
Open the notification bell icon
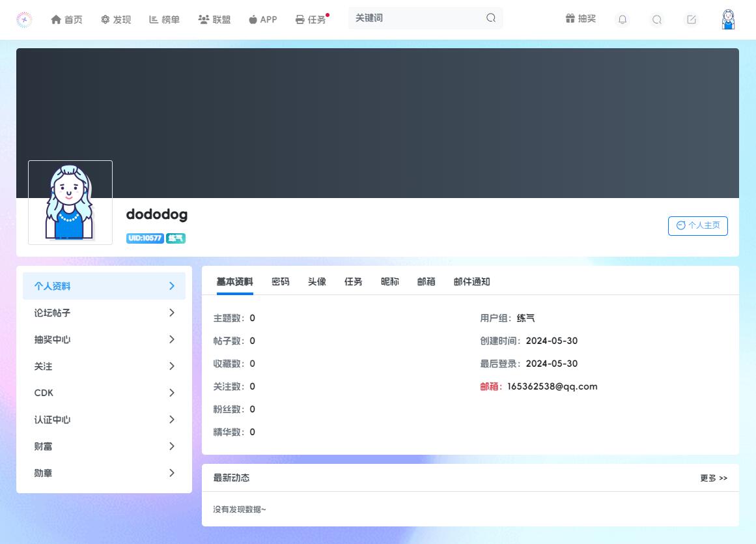point(623,20)
